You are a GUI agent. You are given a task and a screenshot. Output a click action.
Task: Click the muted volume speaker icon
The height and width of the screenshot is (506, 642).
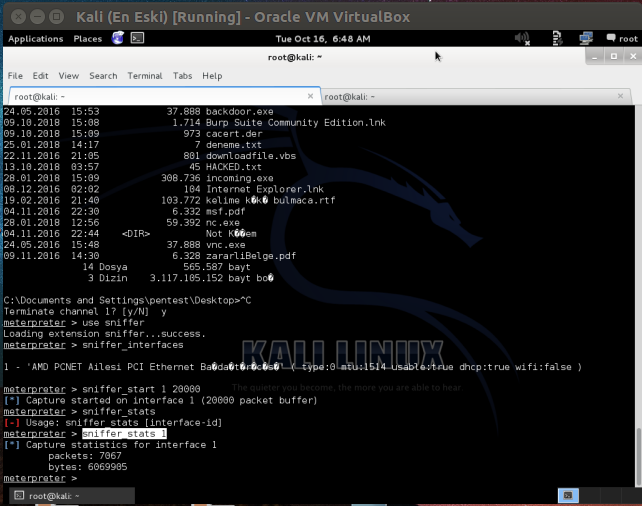point(522,38)
